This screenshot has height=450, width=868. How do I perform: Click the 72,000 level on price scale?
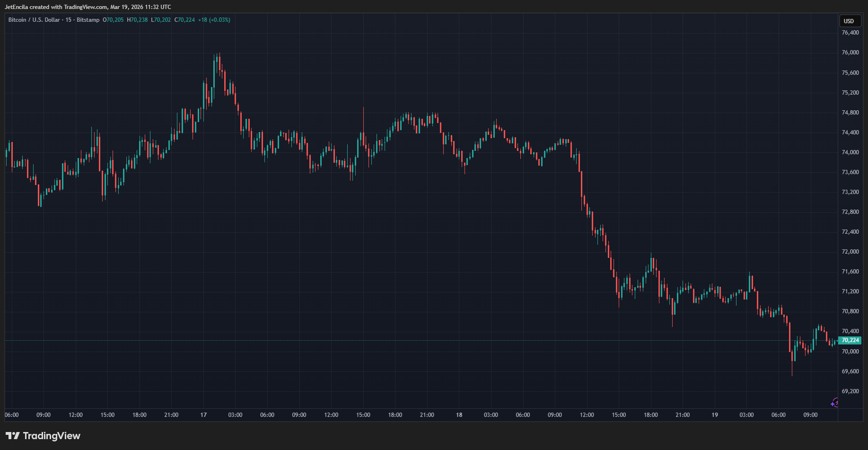coord(850,252)
